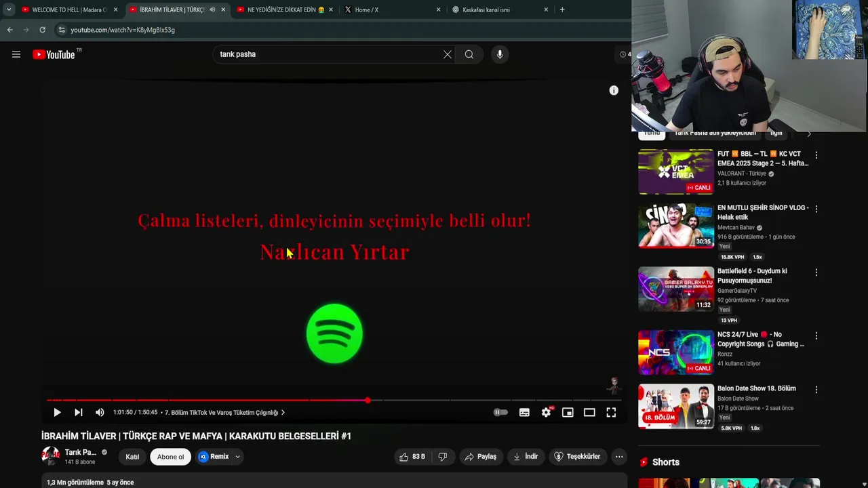Open more actions ellipsis under video
Screen dimensions: 868x488
pos(619,457)
